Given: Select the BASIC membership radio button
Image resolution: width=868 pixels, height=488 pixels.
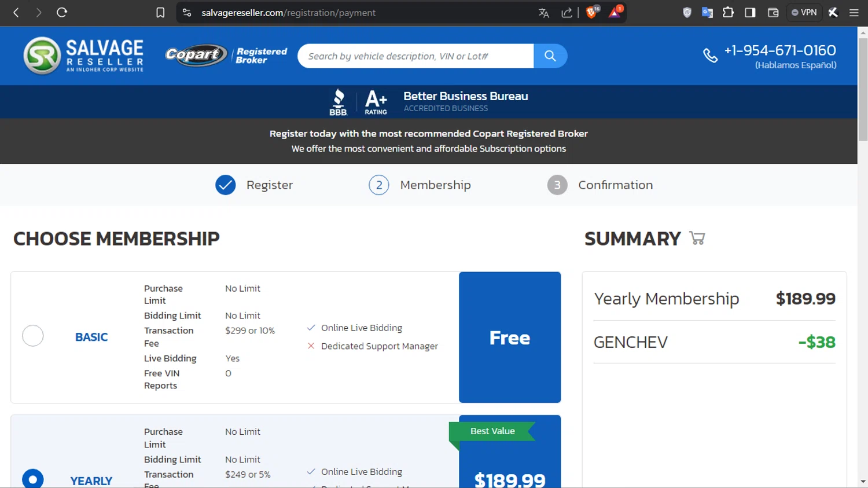Looking at the screenshot, I should click(x=33, y=336).
